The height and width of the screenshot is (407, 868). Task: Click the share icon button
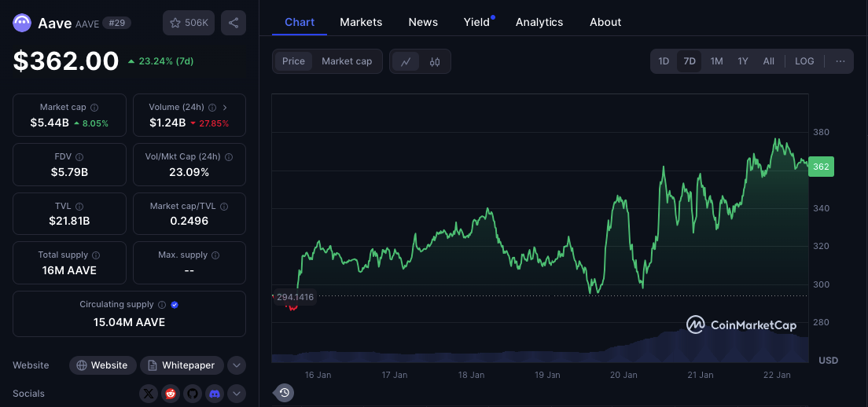point(234,23)
